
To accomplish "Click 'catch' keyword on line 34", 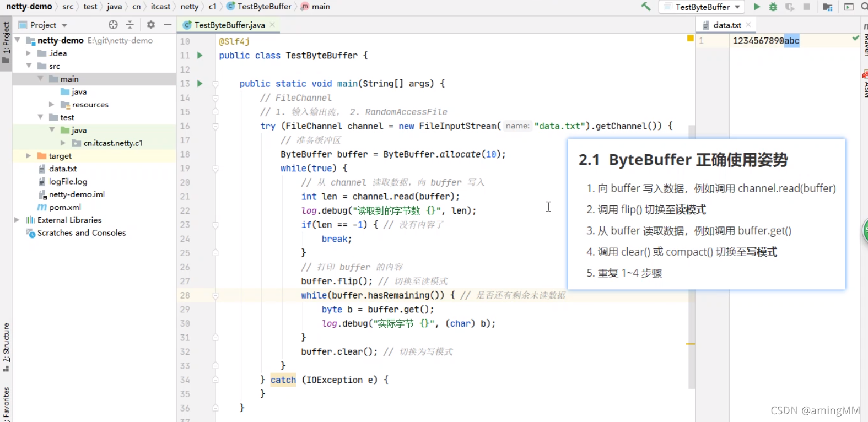I will (x=283, y=380).
